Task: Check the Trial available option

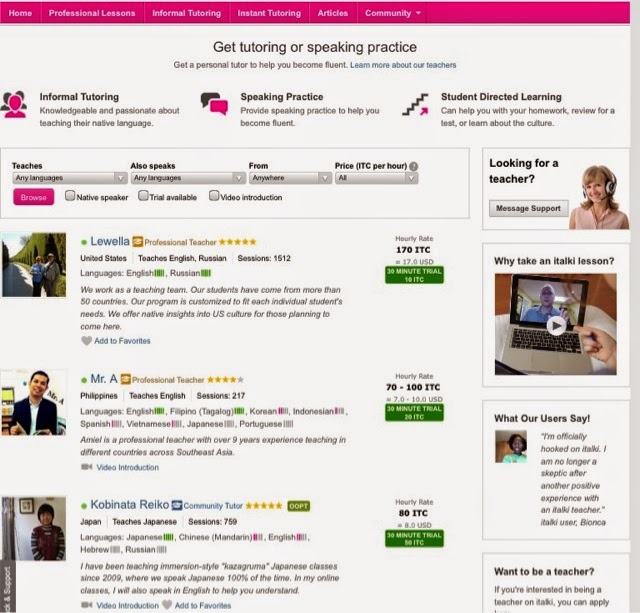Action: 143,195
